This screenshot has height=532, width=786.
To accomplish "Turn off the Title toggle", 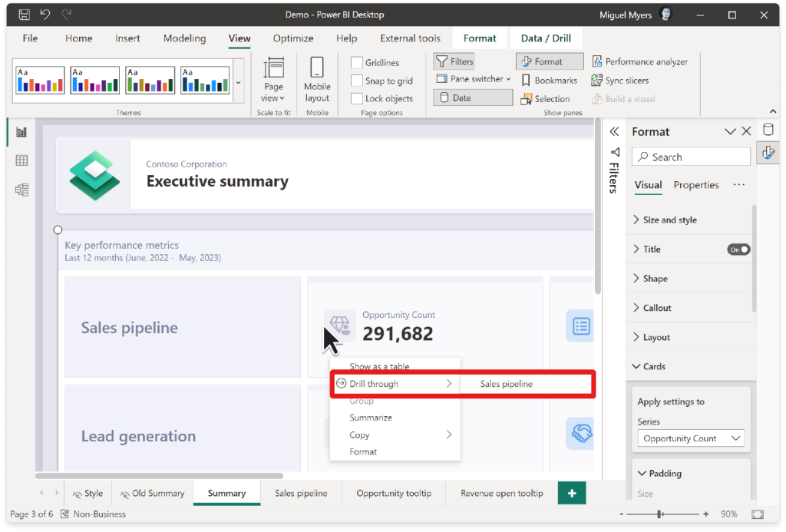I will coord(738,249).
